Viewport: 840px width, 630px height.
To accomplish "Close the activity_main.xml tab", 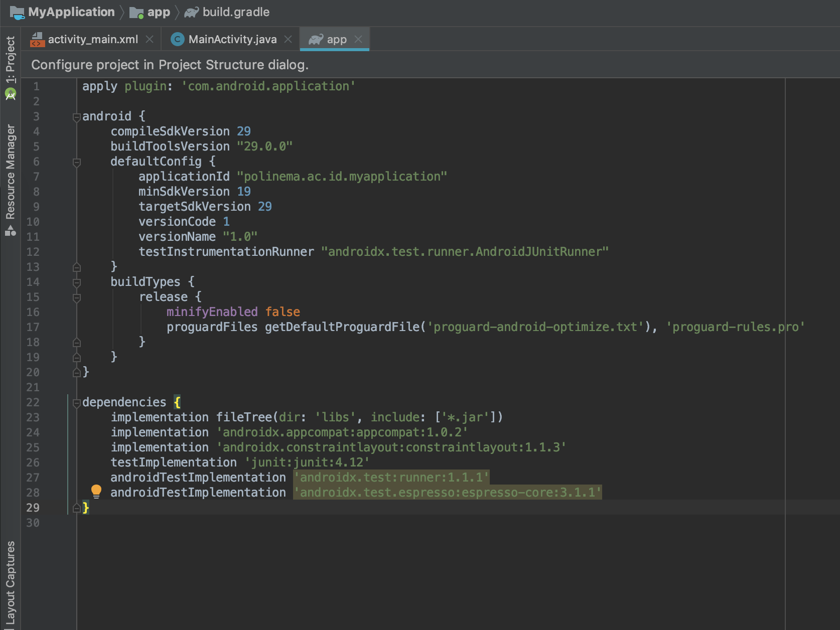I will click(x=150, y=39).
